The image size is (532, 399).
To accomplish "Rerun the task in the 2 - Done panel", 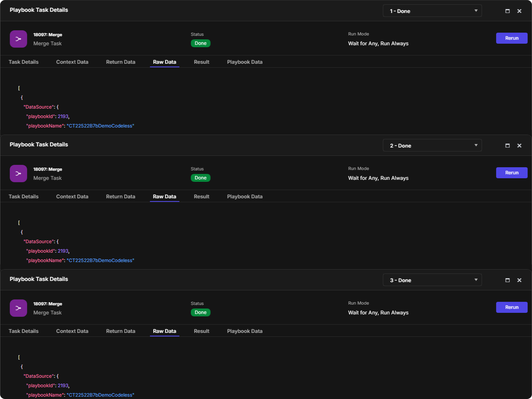I will (512, 173).
